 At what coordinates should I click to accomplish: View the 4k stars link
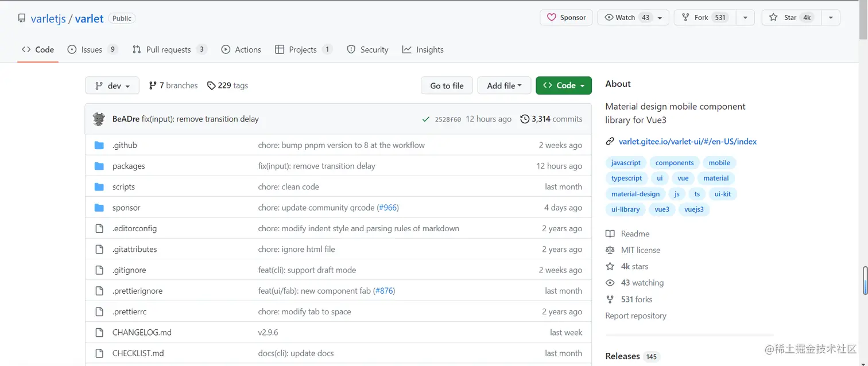click(627, 267)
